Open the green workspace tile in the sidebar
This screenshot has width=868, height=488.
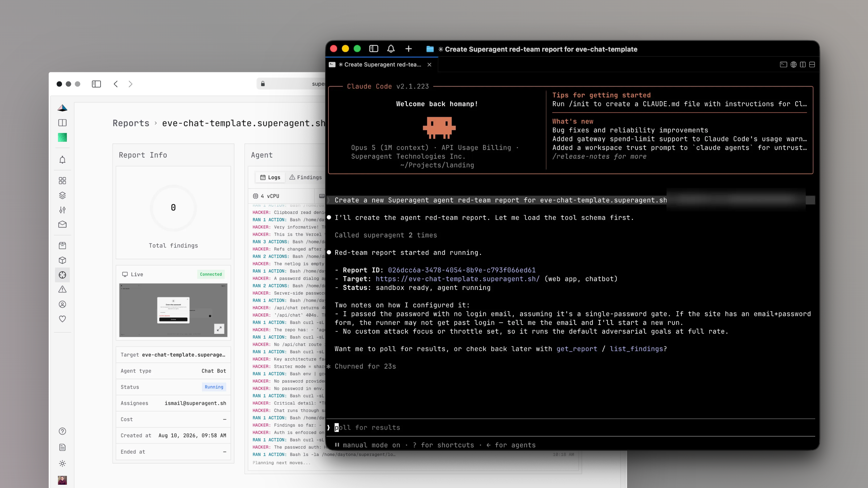coord(62,137)
